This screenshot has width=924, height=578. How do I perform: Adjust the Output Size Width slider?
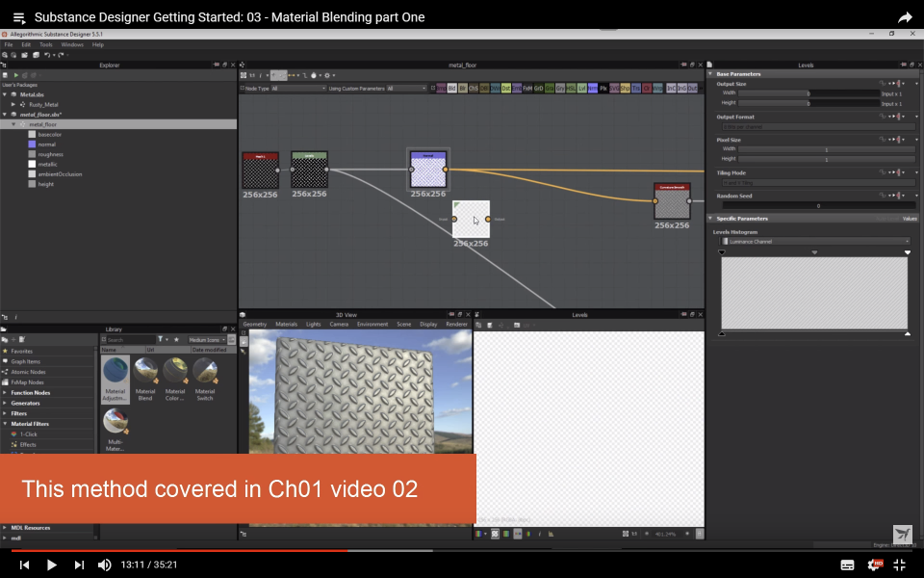tap(808, 93)
